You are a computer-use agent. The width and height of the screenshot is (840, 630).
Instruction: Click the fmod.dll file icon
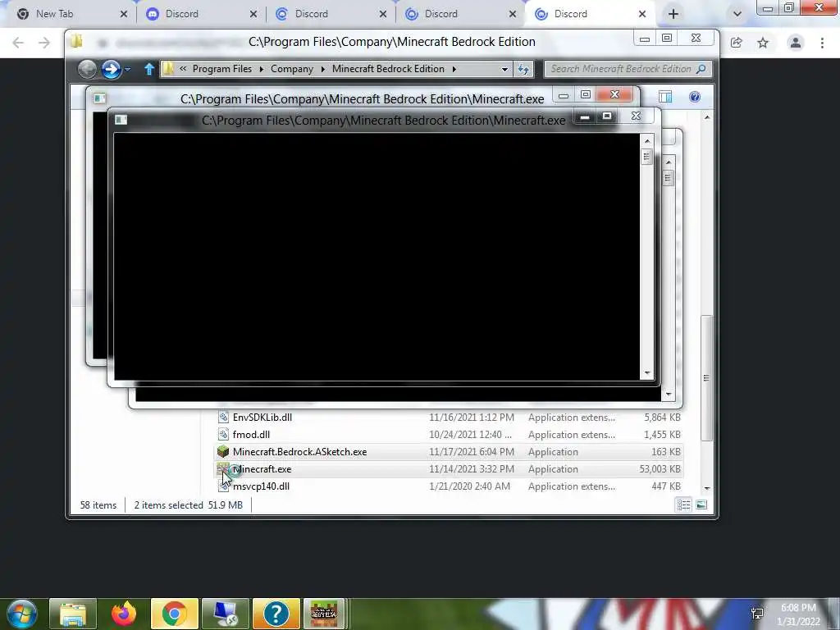[x=223, y=435]
